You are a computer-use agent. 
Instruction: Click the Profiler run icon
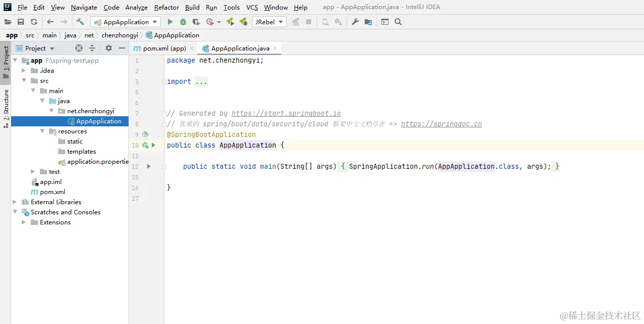[210, 22]
